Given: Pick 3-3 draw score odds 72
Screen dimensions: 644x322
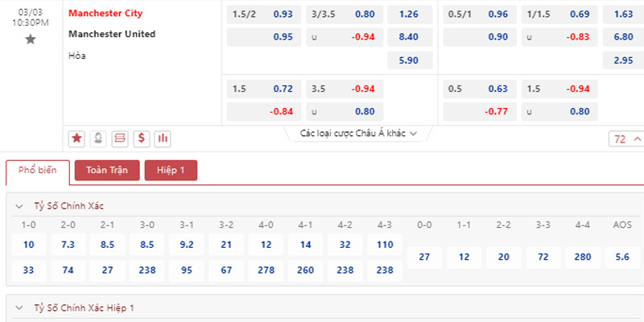Looking at the screenshot, I should [543, 257].
